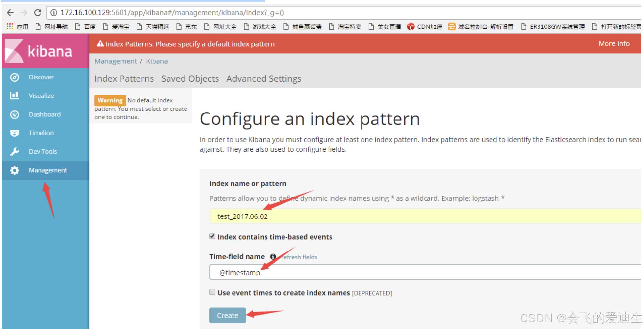Open the 百度 bookmark
The width and height of the screenshot is (644, 329).
(86, 26)
